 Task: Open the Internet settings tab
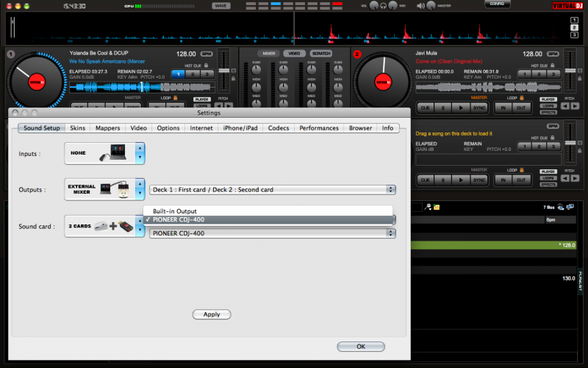click(201, 128)
